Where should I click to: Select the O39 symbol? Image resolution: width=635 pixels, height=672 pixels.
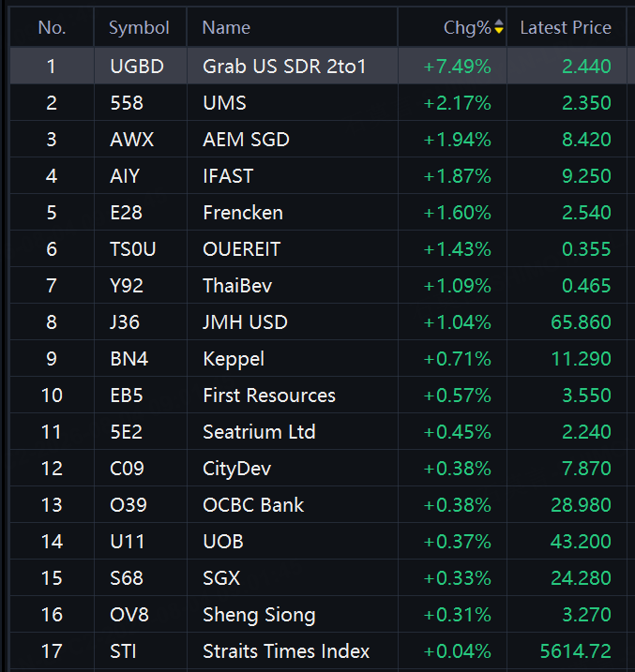click(129, 505)
